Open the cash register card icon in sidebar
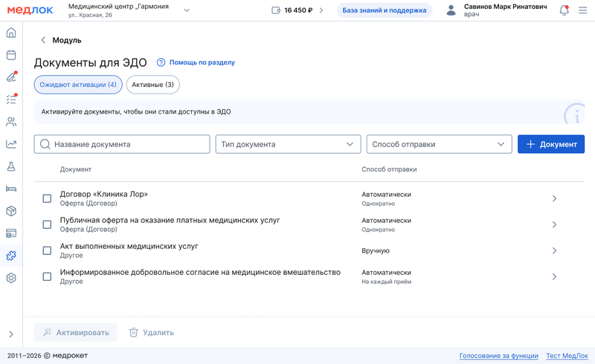This screenshot has height=364, width=595. coord(11,233)
